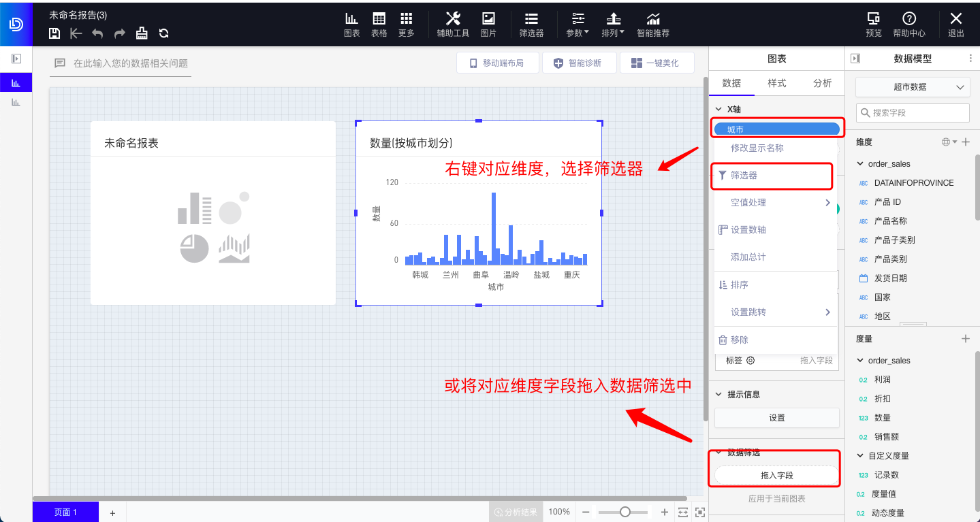This screenshot has width=980, height=522.
Task: Click the save report icon
Action: tap(55, 33)
